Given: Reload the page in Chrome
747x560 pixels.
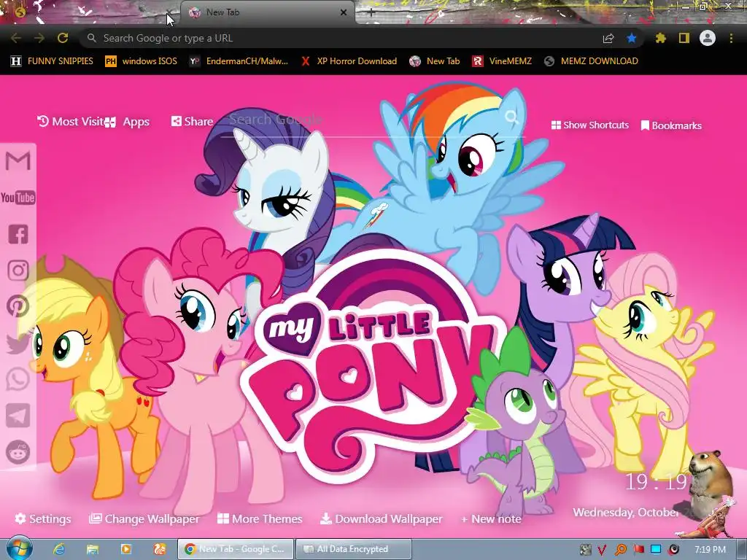Looking at the screenshot, I should tap(63, 38).
